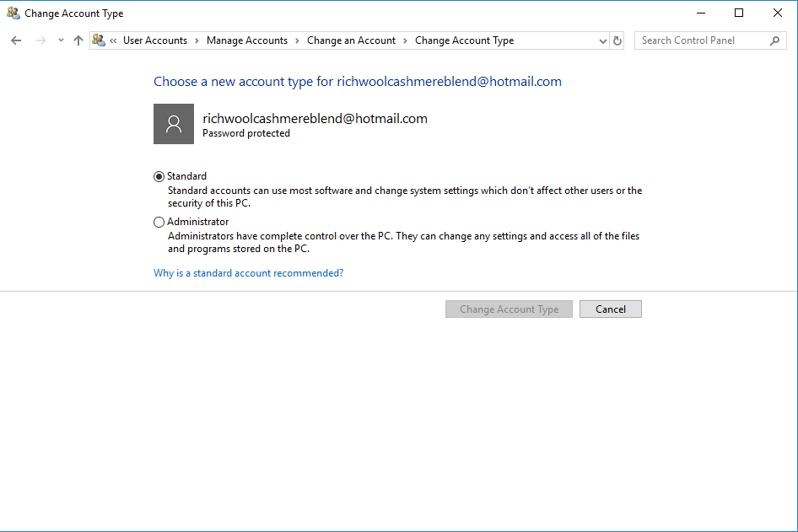Click the back navigation arrow
The width and height of the screenshot is (798, 532).
point(17,40)
